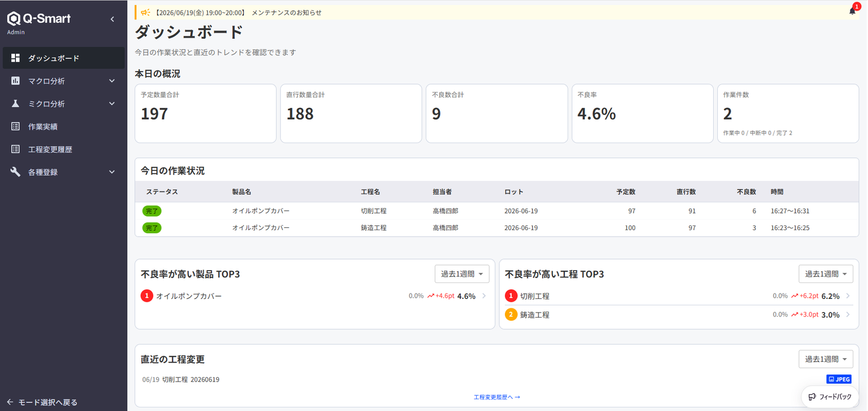868x411 pixels.
Task: Click the 予定数量合計 card
Action: point(205,113)
